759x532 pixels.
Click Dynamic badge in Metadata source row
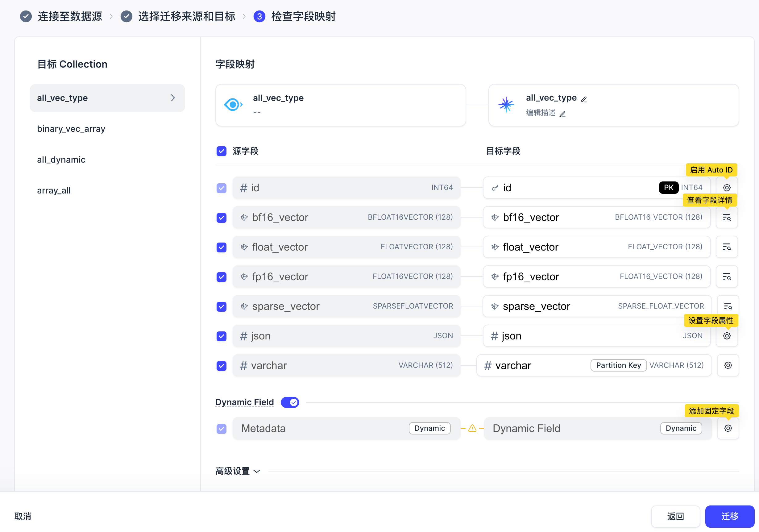coord(429,428)
